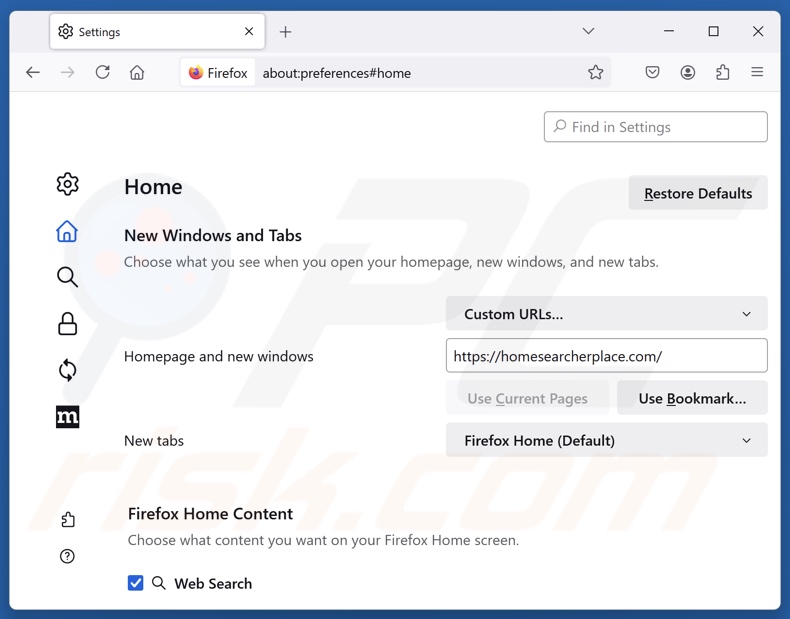Open Firefox Support help icon
Screen dimensions: 790x619
pos(67,556)
